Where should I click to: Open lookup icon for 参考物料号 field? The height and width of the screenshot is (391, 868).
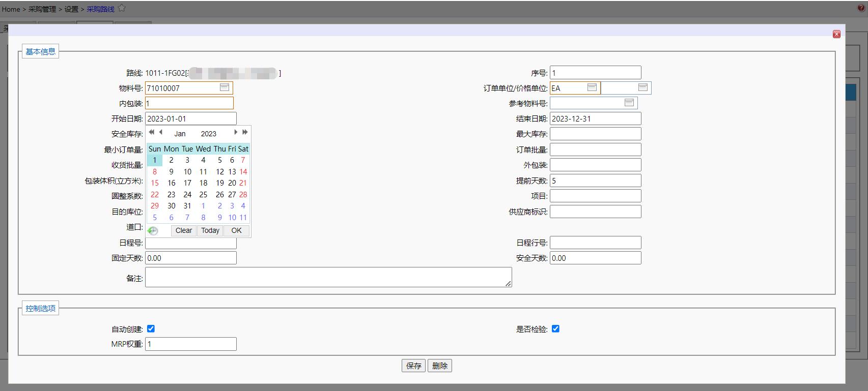(x=629, y=103)
